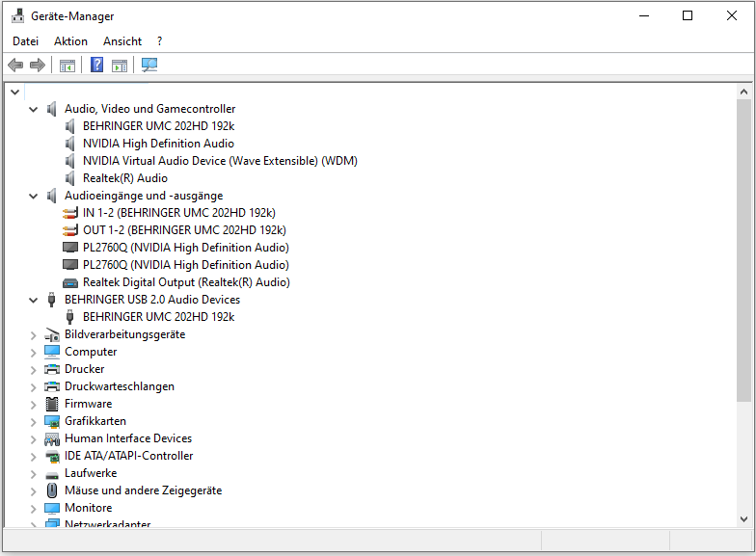Viewport: 756px width, 556px height.
Task: Click the cable icon next to IN 1-2
Action: pos(70,213)
